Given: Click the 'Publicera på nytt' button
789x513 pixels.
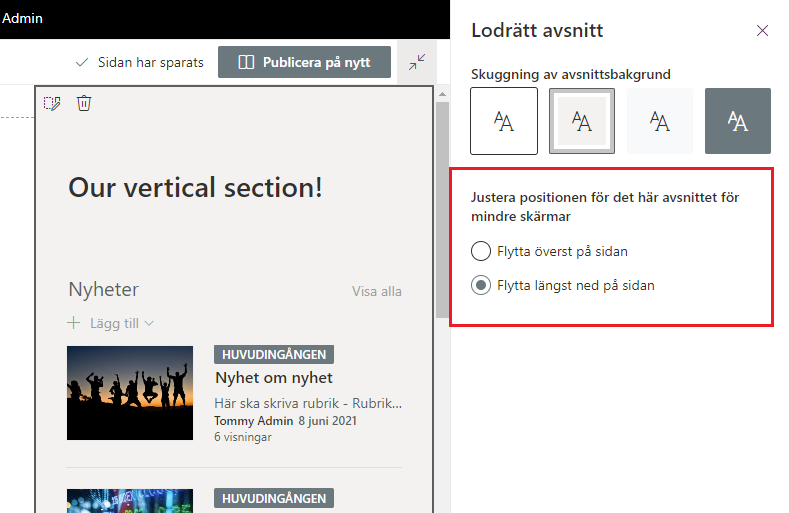Looking at the screenshot, I should pyautogui.click(x=304, y=62).
